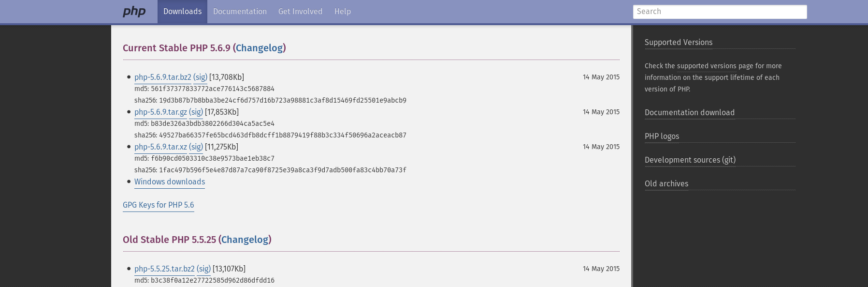
Task: Open Old archives sidebar link
Action: (x=666, y=183)
